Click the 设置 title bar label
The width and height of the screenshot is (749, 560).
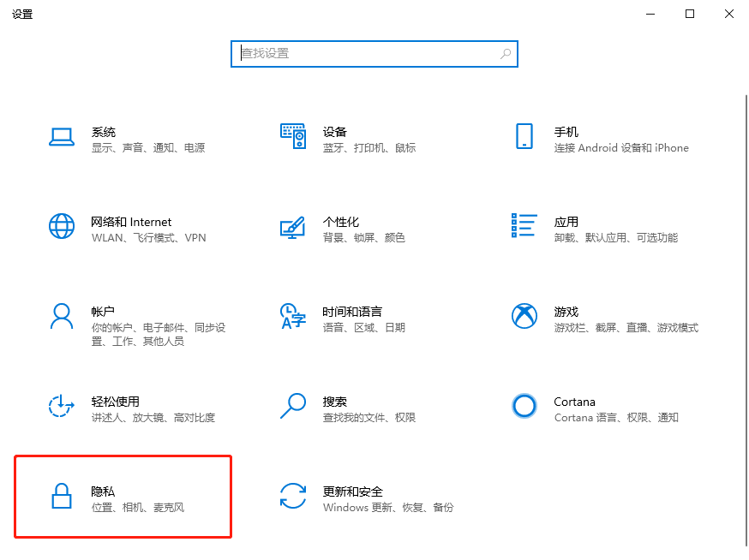(22, 14)
